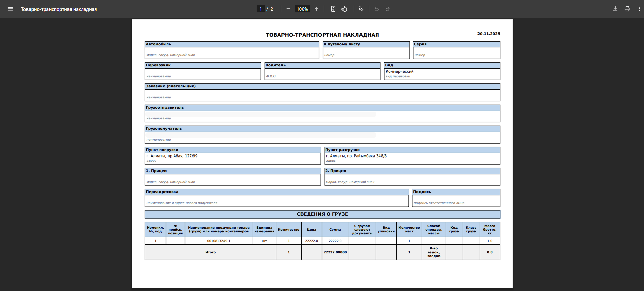Image resolution: width=644 pixels, height=291 pixels.
Task: Rotate the document counterclockwise
Action: (344, 9)
